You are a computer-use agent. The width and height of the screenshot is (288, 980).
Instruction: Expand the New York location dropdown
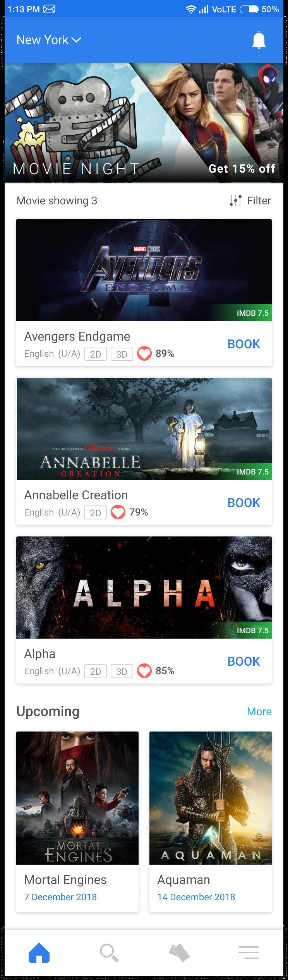tap(49, 40)
